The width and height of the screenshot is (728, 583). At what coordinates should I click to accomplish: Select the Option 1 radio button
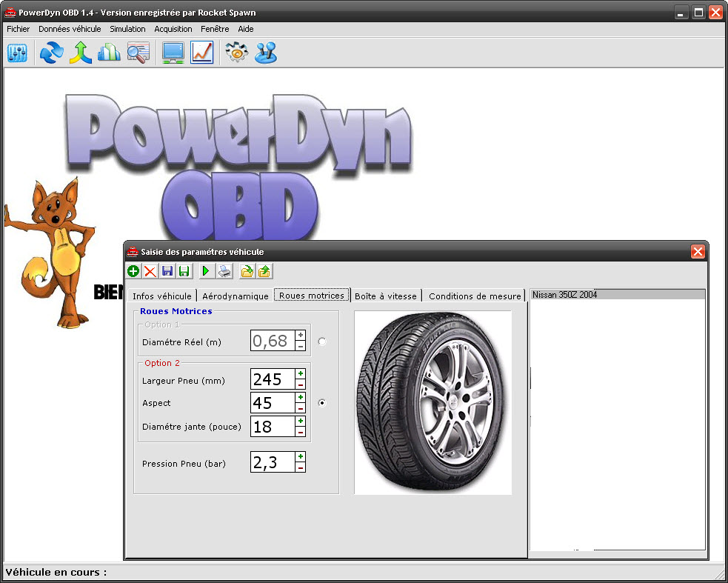pyautogui.click(x=321, y=342)
